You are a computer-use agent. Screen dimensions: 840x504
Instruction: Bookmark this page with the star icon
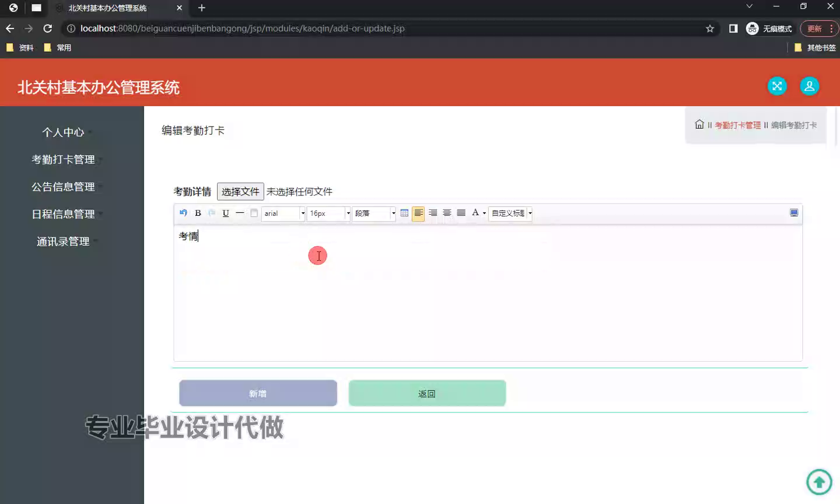pyautogui.click(x=710, y=29)
